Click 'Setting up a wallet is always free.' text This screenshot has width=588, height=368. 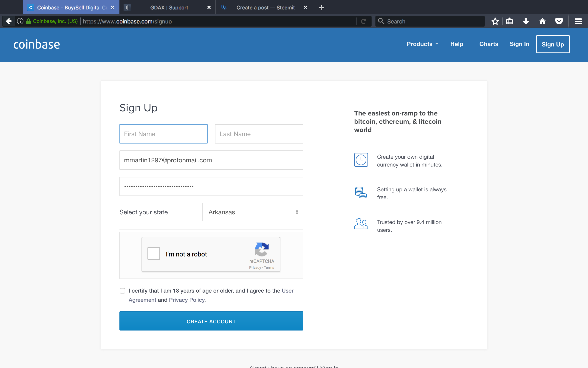pyautogui.click(x=412, y=193)
